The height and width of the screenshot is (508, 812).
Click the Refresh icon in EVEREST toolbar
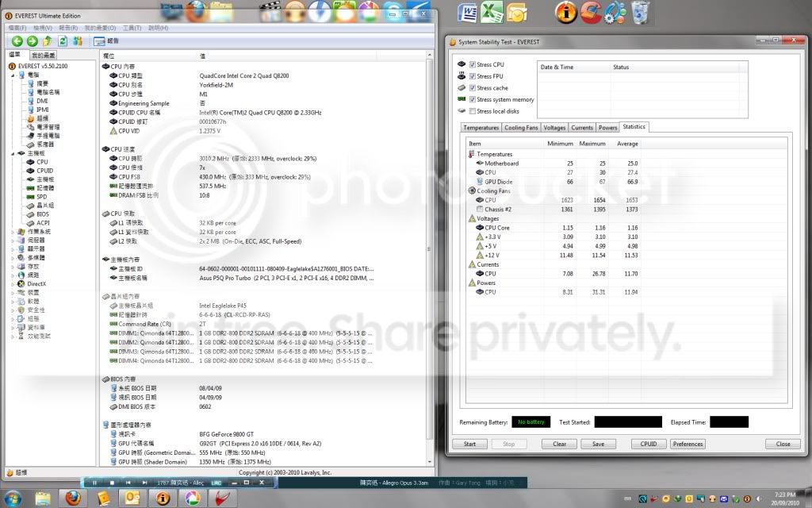point(63,41)
